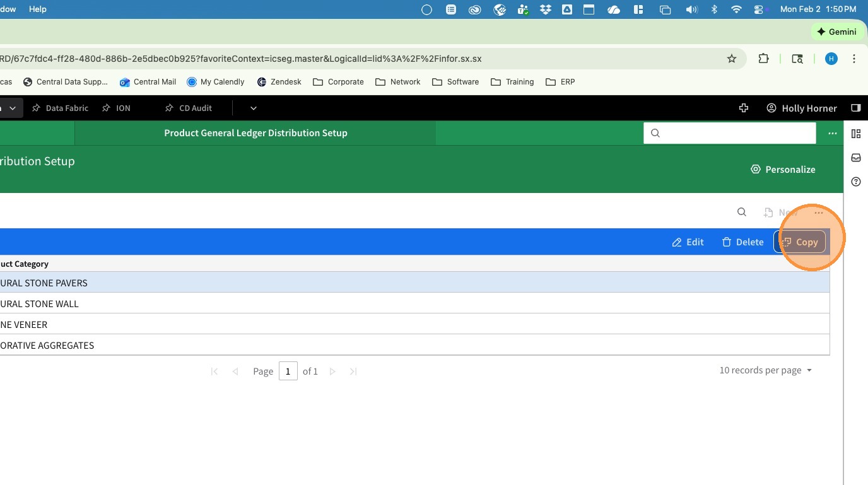
Task: Open the CD Audit pinned item
Action: click(x=189, y=108)
